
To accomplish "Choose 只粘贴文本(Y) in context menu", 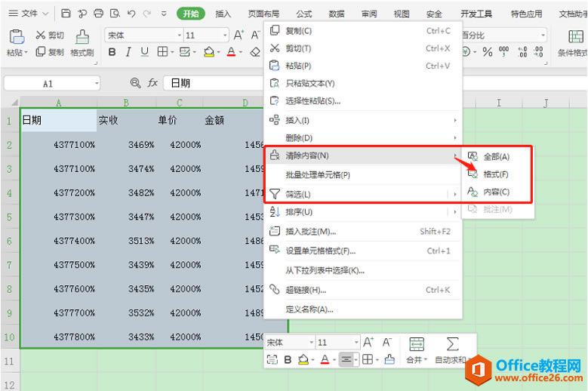I will pos(362,83).
